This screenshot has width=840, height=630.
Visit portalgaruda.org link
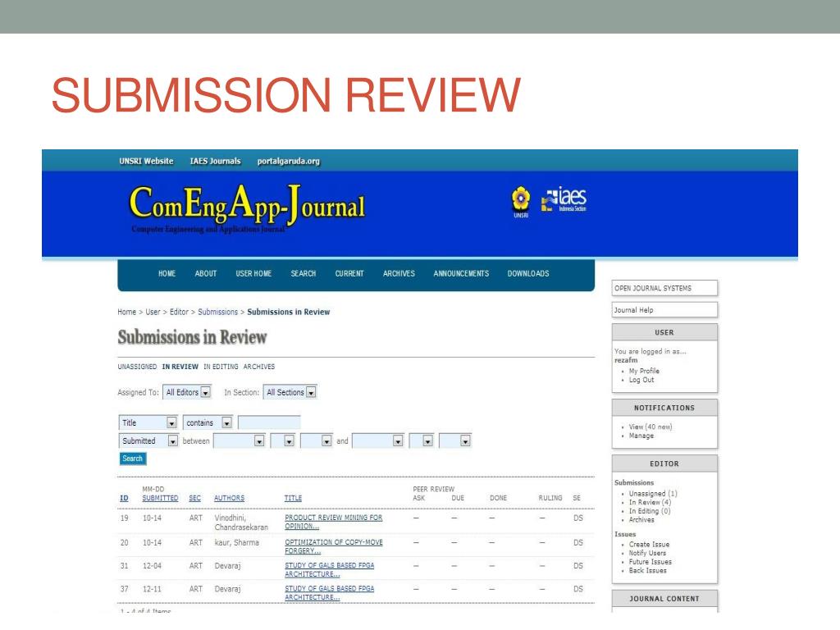point(288,162)
